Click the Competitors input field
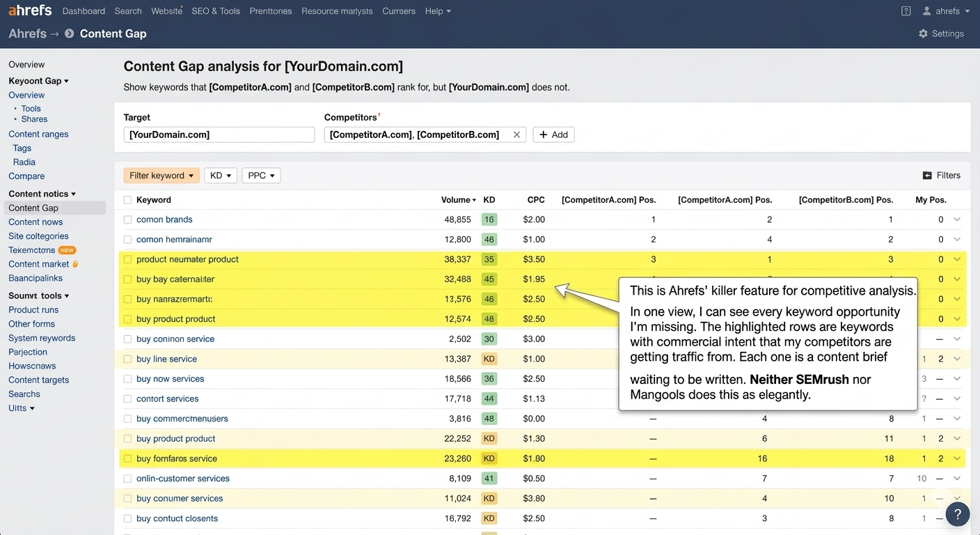This screenshot has width=980, height=535. point(426,134)
